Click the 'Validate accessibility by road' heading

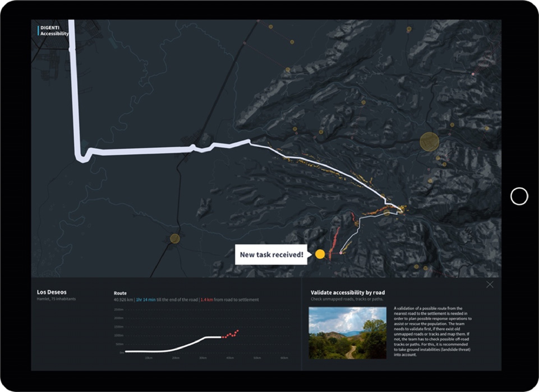tap(347, 293)
